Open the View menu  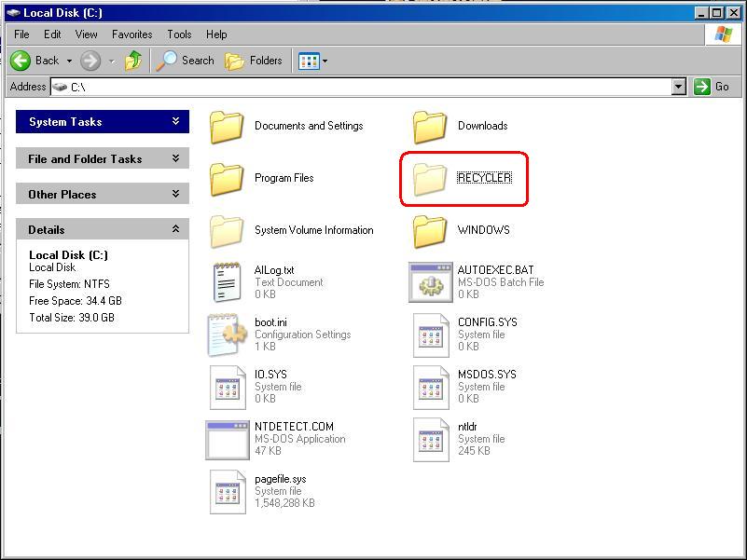86,34
